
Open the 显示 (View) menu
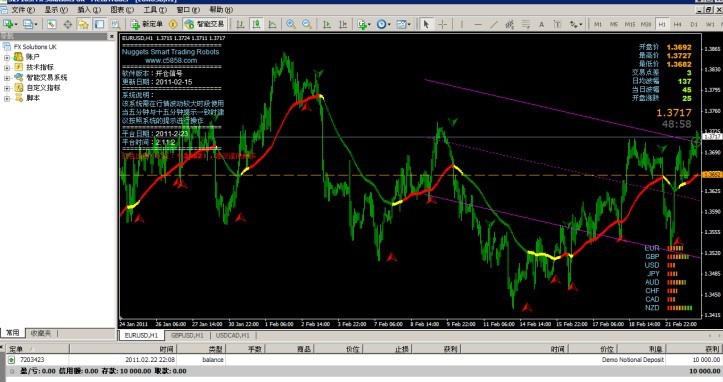tap(56, 10)
